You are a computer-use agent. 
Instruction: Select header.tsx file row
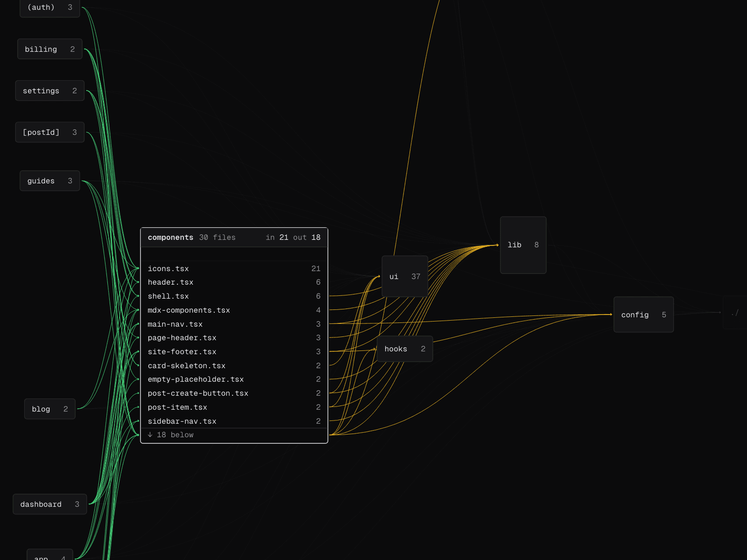[x=234, y=282]
